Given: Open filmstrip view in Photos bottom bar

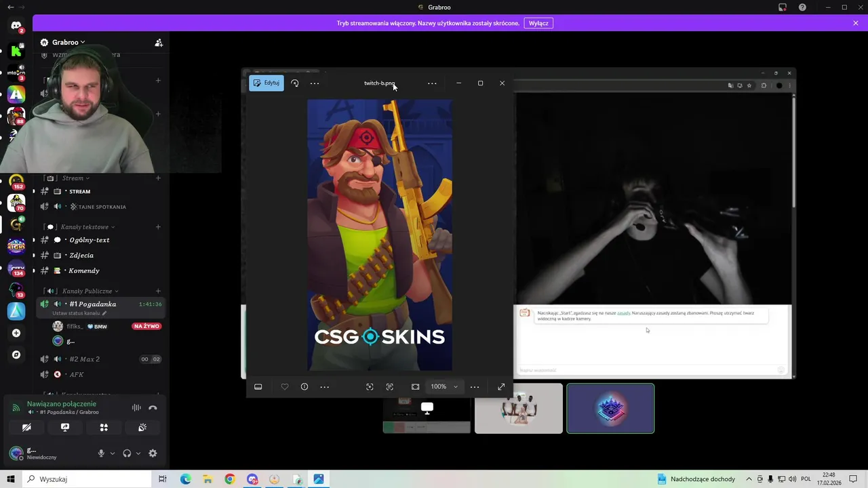Looking at the screenshot, I should coord(258,387).
